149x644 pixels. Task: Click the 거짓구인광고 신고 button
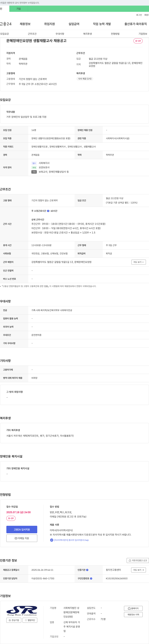[x=138, y=560]
